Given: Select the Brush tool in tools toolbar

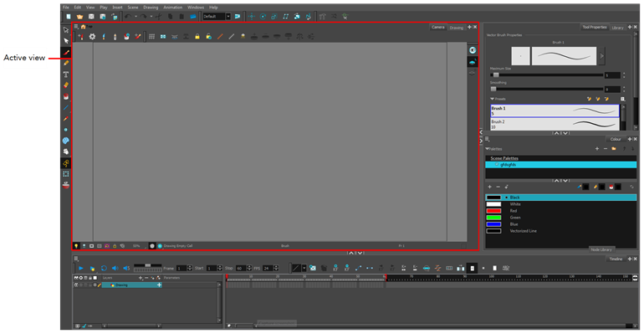Looking at the screenshot, I should click(66, 52).
